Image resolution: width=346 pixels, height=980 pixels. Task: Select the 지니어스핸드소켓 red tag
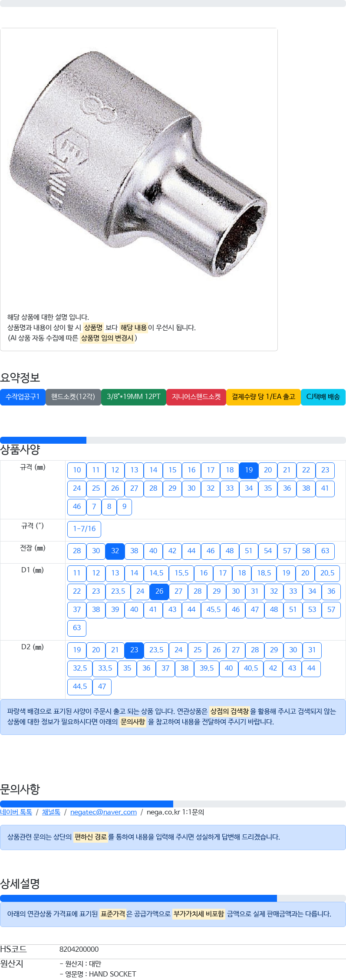[x=196, y=397]
